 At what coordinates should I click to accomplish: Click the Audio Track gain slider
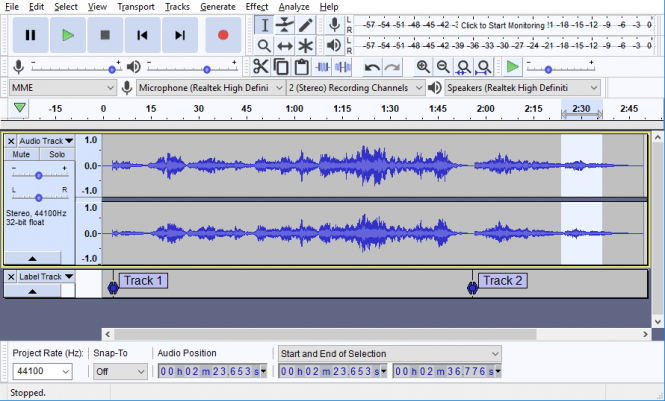[39, 175]
